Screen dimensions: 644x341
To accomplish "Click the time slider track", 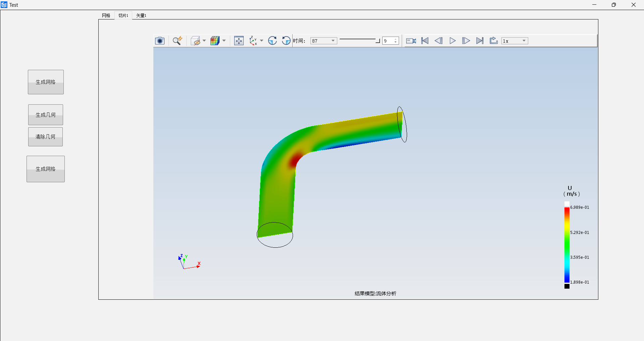I will (x=359, y=40).
